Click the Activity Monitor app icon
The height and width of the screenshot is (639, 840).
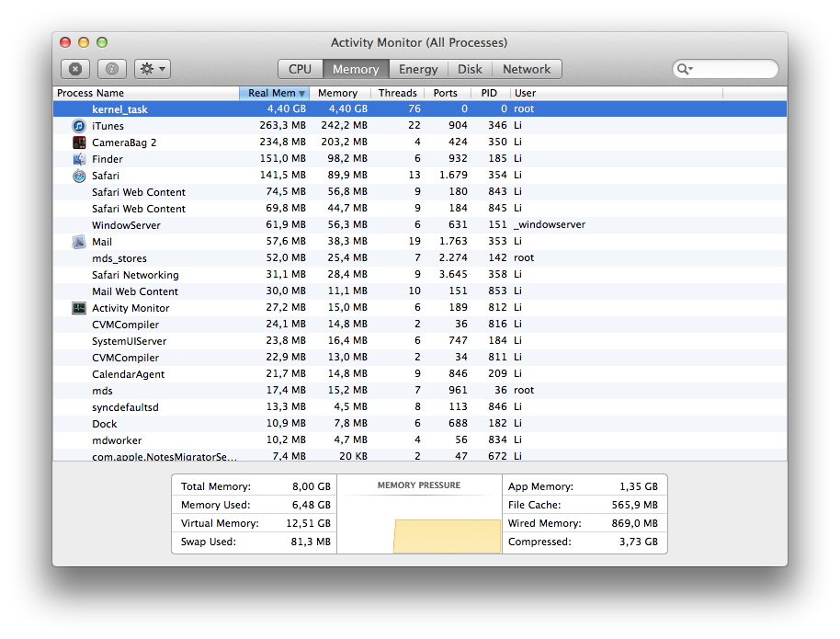pos(79,308)
